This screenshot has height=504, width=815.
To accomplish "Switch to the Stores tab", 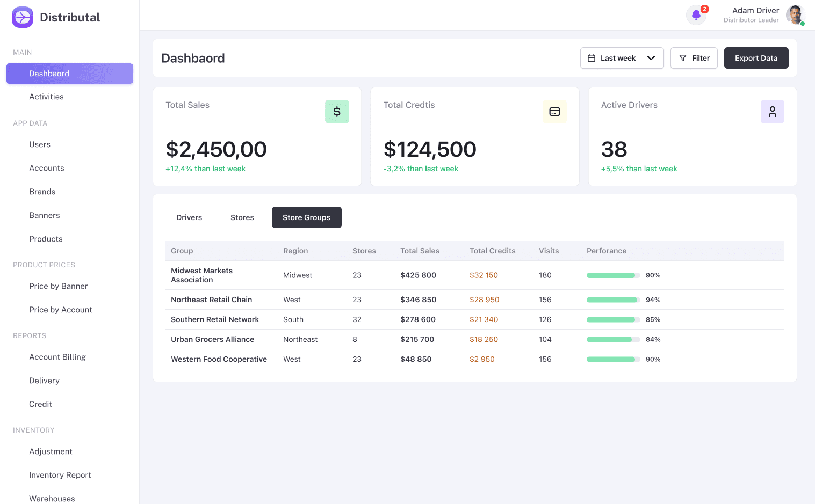I will pos(242,217).
